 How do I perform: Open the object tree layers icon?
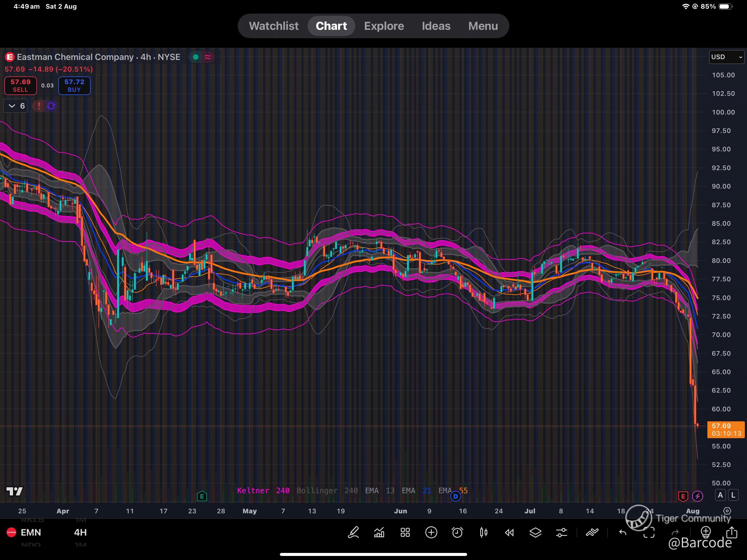tap(535, 533)
